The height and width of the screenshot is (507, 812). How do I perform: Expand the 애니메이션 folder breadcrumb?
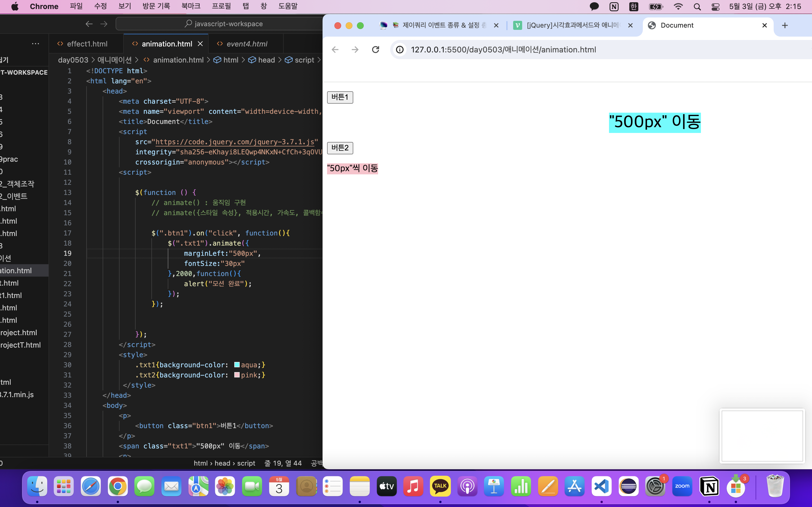(114, 60)
